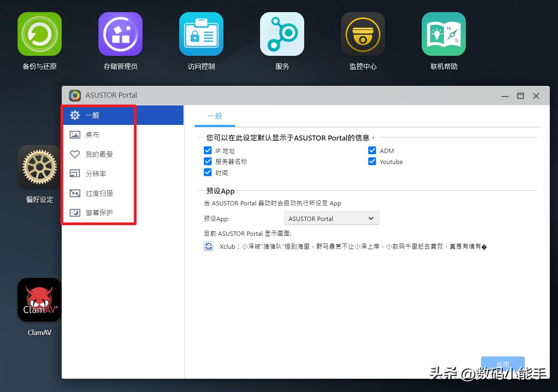
Task: Uncheck the IP 地址 checkbox
Action: [x=207, y=150]
